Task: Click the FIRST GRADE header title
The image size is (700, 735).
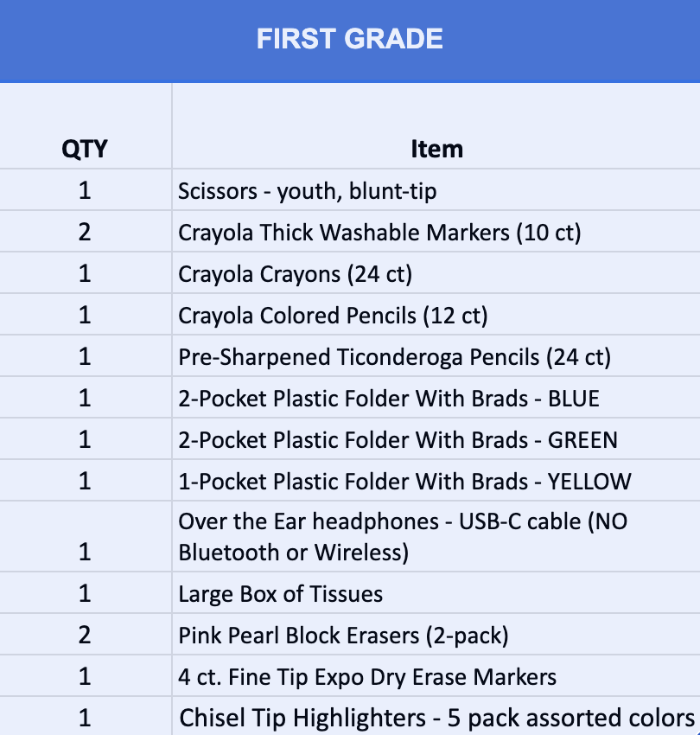Action: click(349, 38)
